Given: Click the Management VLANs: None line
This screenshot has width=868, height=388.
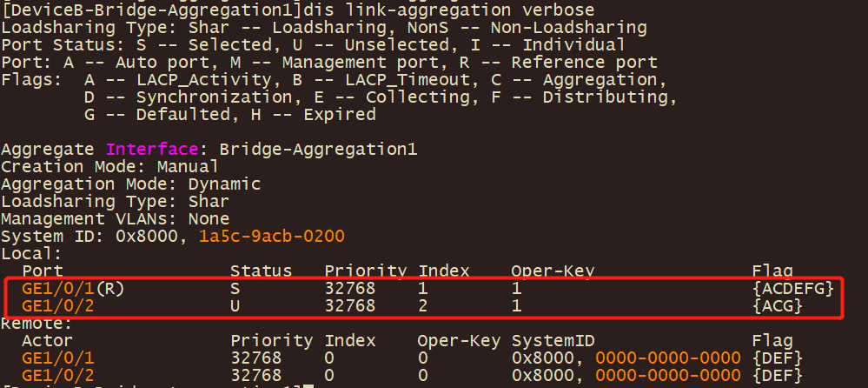Looking at the screenshot, I should tap(115, 218).
